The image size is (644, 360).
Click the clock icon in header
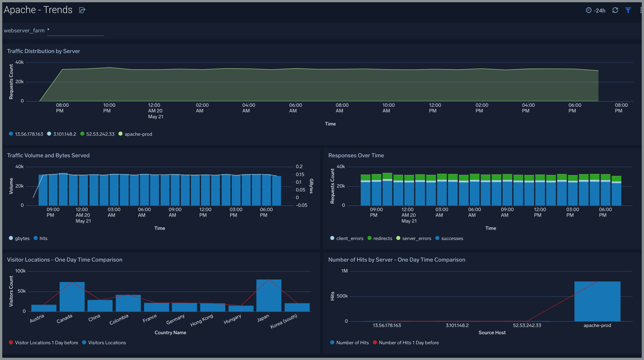pyautogui.click(x=589, y=10)
